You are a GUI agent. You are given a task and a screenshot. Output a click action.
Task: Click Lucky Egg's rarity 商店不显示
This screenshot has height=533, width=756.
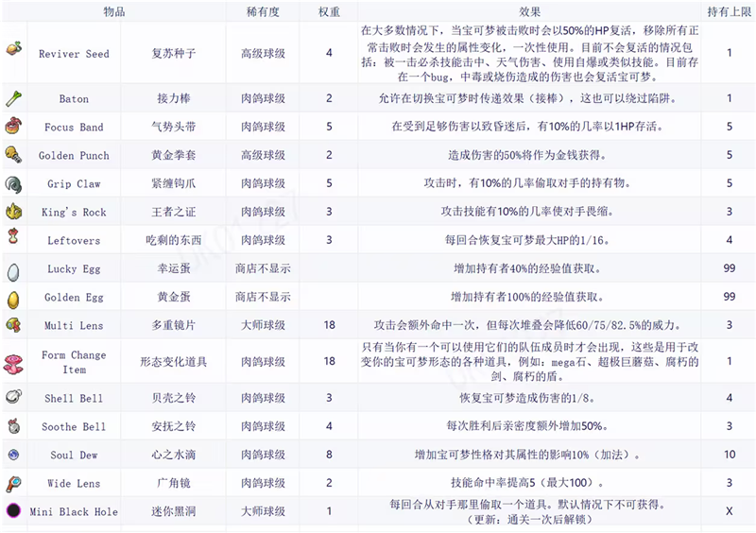coord(263,268)
